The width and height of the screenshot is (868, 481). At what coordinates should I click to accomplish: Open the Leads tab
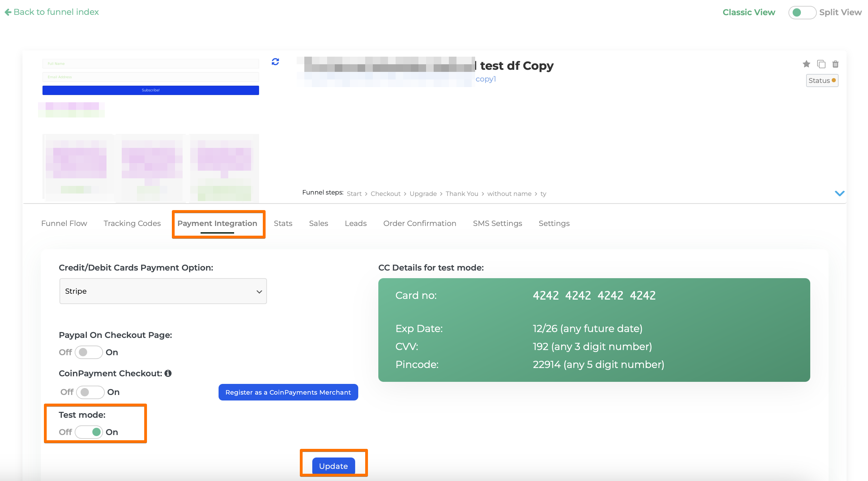pos(355,223)
